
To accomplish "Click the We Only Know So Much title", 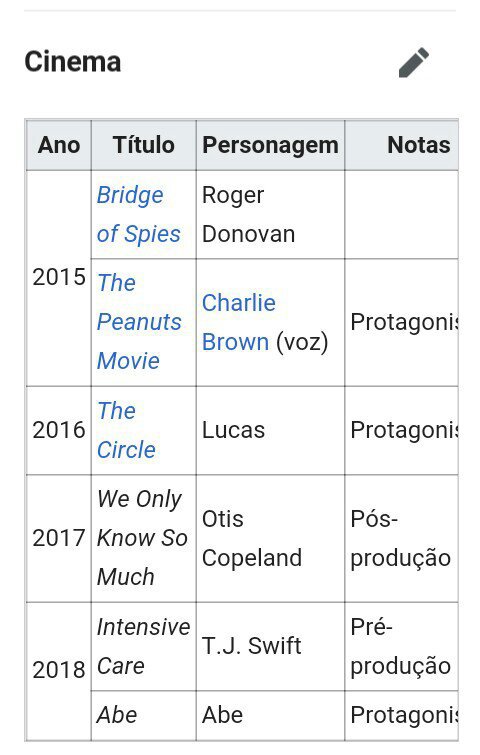I will click(x=142, y=538).
